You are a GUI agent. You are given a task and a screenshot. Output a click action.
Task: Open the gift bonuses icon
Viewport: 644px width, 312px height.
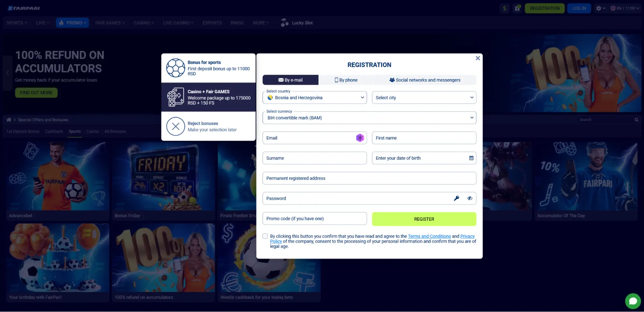point(517,8)
